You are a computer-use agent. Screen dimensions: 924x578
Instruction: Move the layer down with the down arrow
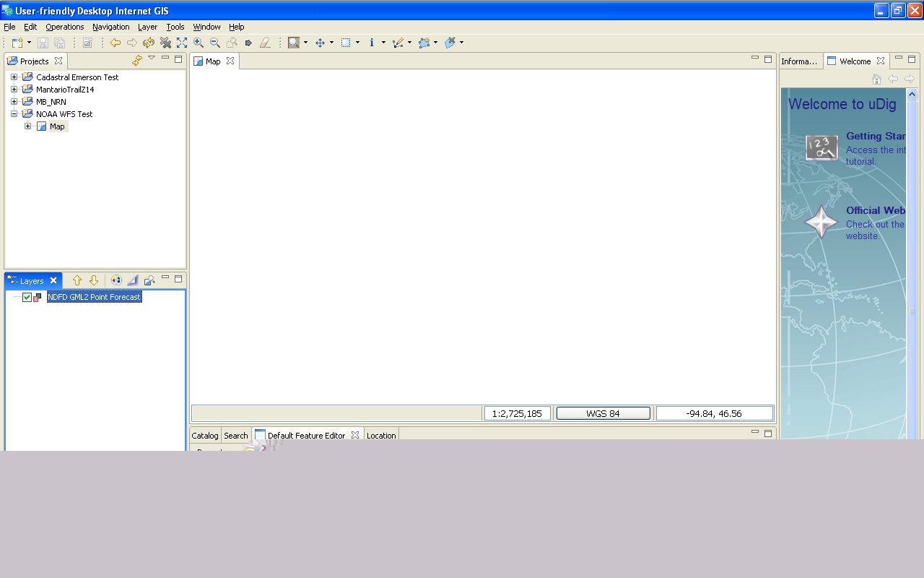pos(94,280)
